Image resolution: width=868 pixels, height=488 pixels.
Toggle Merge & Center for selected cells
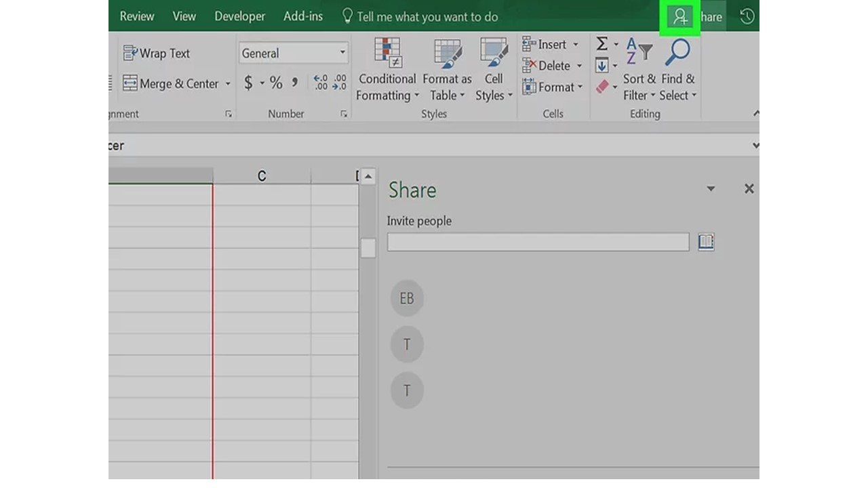pos(171,83)
